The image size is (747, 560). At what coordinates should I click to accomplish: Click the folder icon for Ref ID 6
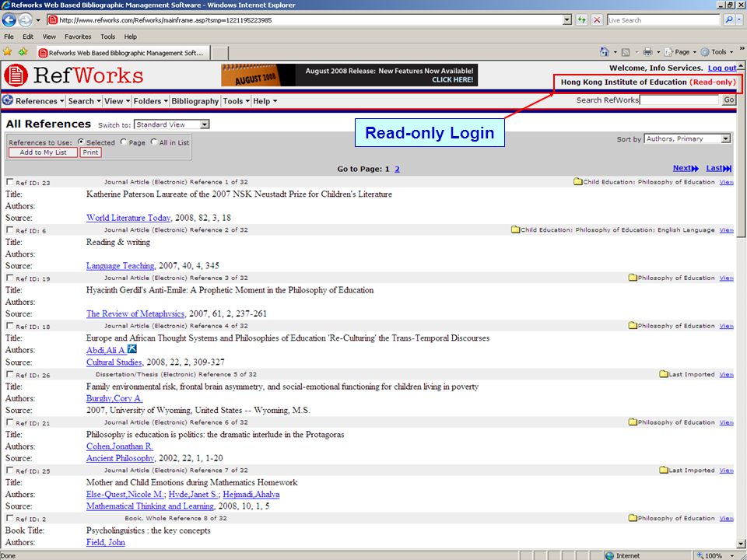[x=515, y=229]
